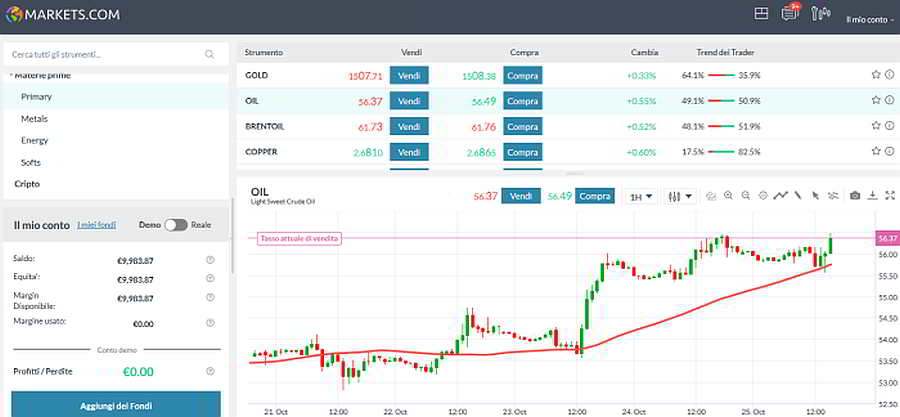Select the Energy category
This screenshot has width=900, height=417.
34,140
